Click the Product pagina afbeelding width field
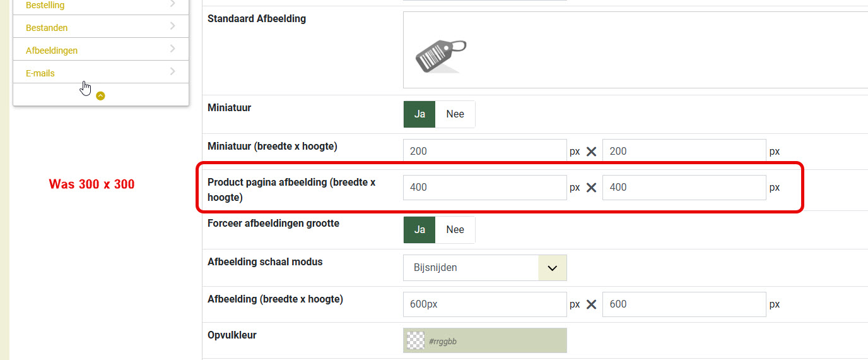 [x=485, y=188]
